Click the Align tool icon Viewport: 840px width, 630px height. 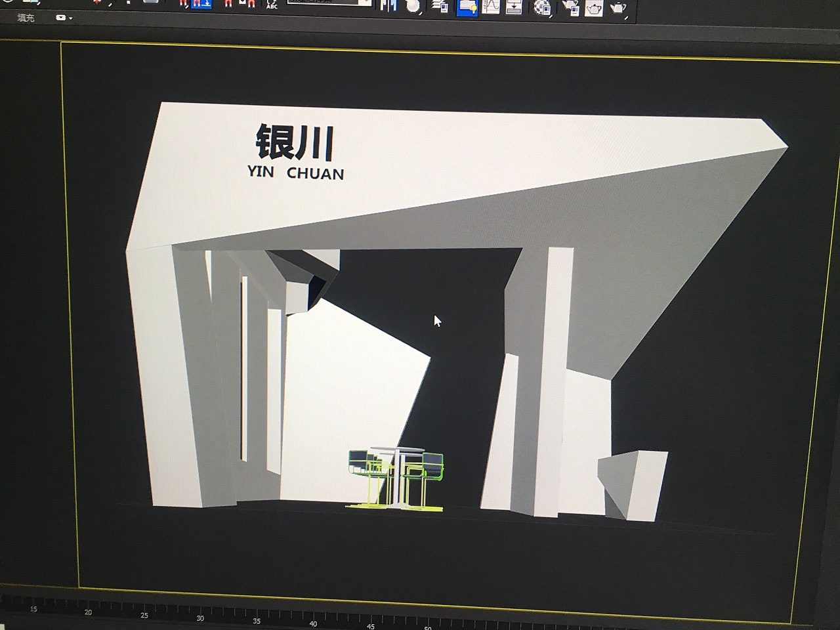coord(413,7)
